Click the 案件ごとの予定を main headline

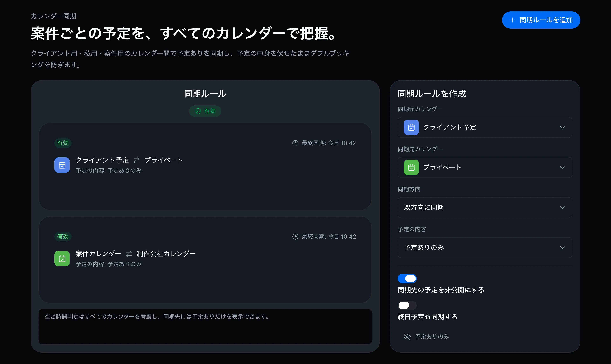coord(184,33)
